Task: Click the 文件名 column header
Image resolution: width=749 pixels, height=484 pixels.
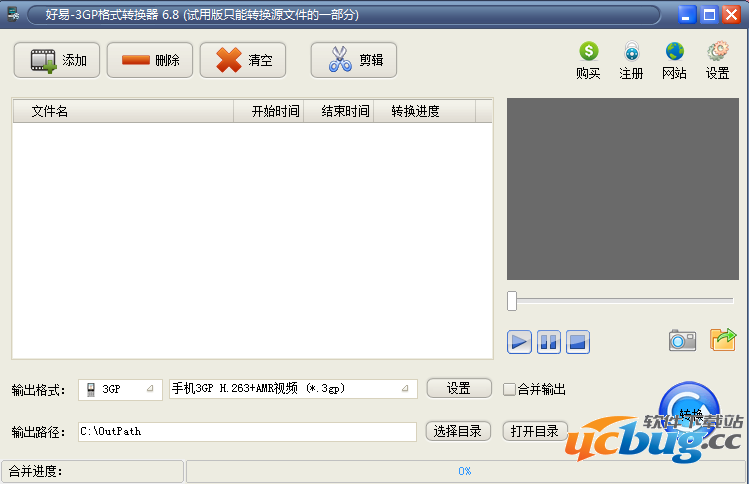Action: point(123,111)
